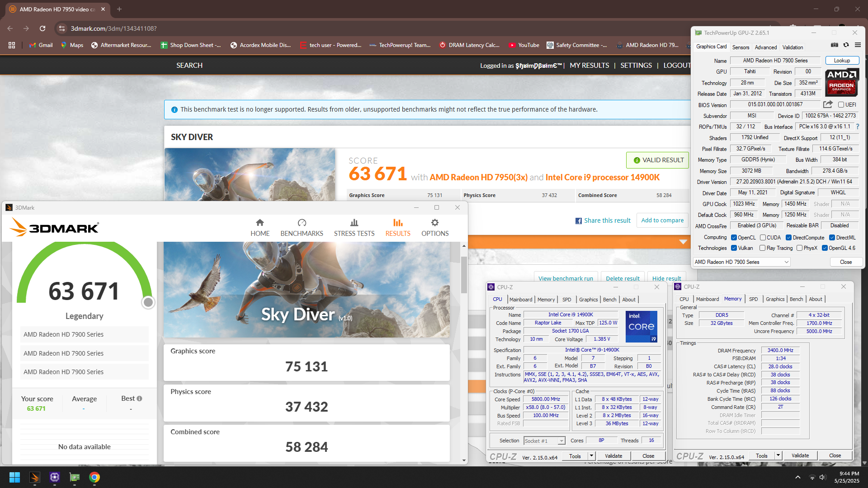Open the Mainboard tab in left CPU-Z
Image resolution: width=868 pixels, height=488 pixels.
[521, 300]
